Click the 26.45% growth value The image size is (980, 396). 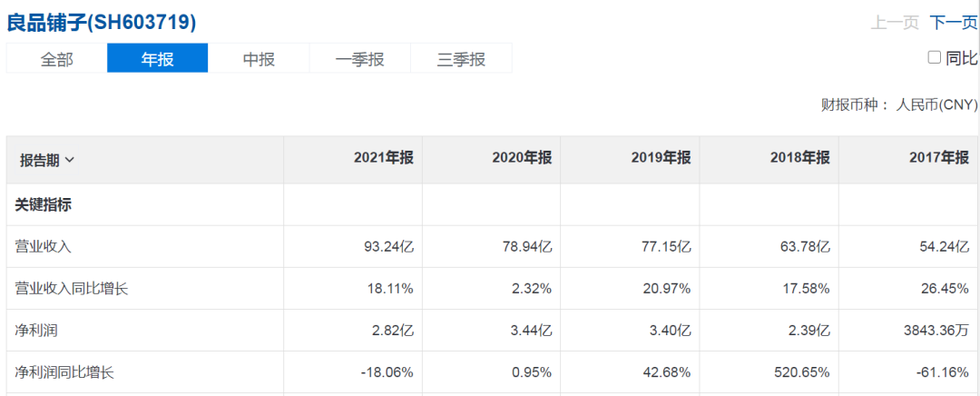(x=946, y=289)
